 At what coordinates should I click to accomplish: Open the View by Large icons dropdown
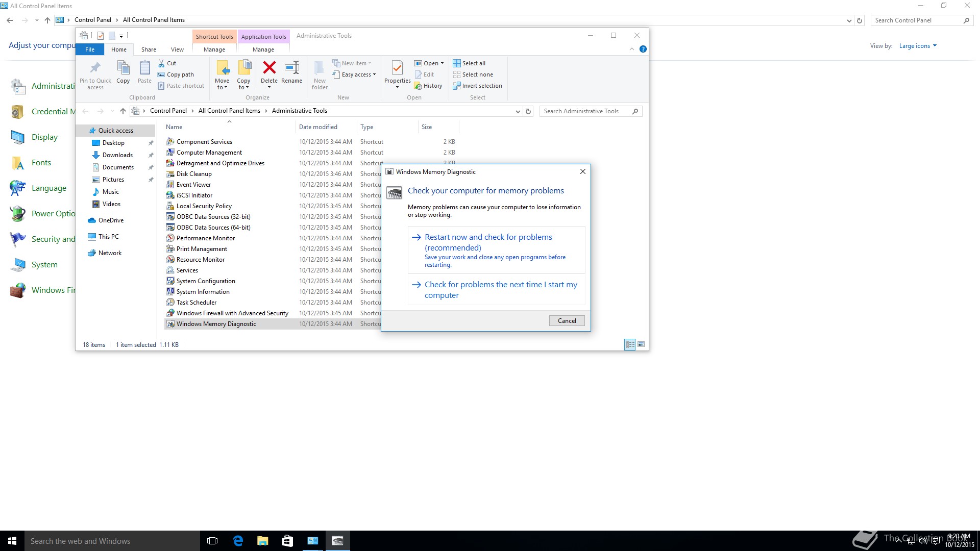(x=918, y=46)
